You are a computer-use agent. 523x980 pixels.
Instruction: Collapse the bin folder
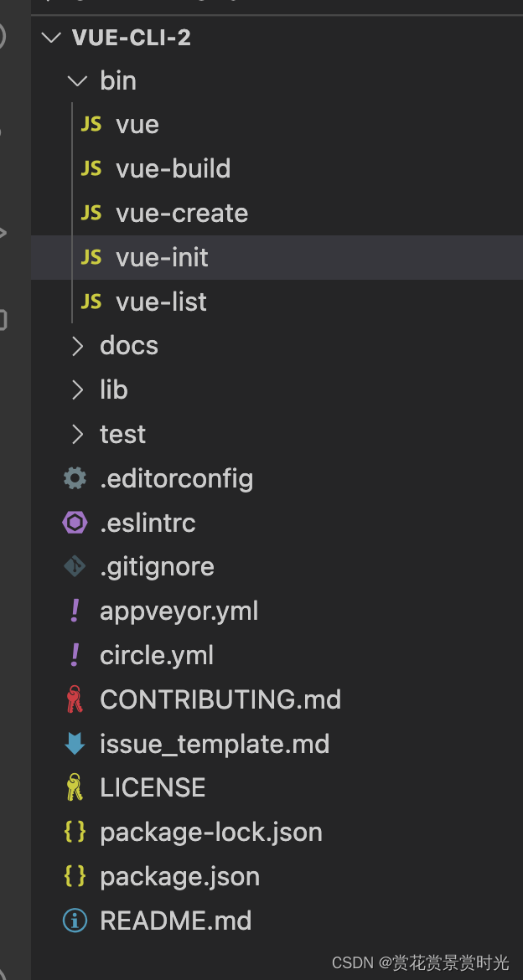(76, 80)
